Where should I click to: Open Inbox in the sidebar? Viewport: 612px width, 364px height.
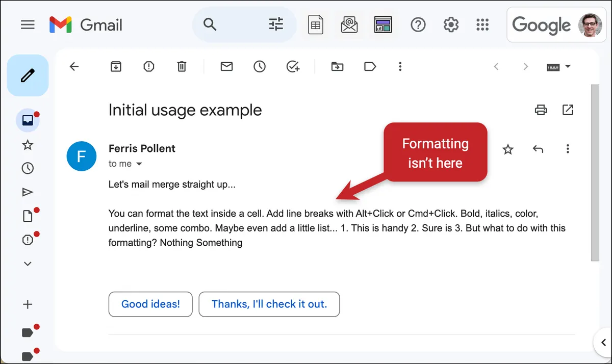click(28, 120)
